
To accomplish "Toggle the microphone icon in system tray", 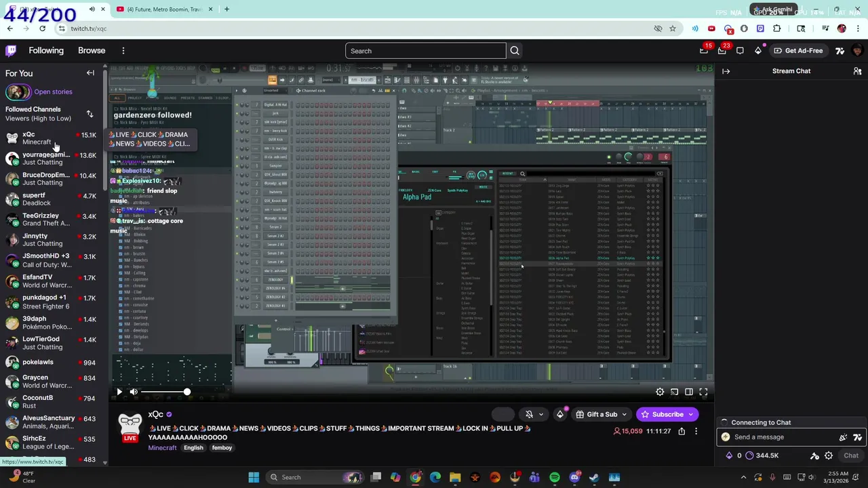I will tap(772, 477).
